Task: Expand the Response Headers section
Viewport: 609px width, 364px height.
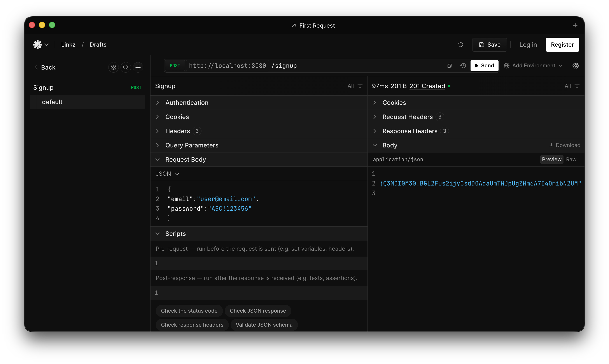Action: pyautogui.click(x=476, y=131)
